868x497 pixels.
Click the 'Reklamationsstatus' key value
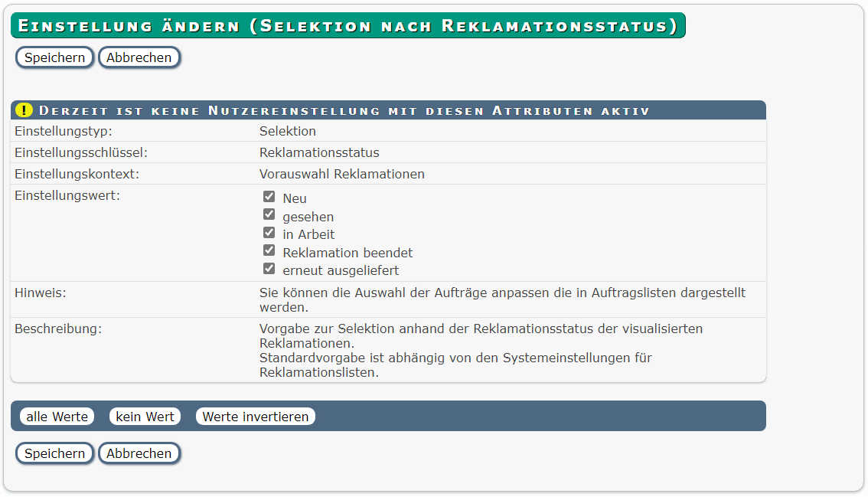319,152
